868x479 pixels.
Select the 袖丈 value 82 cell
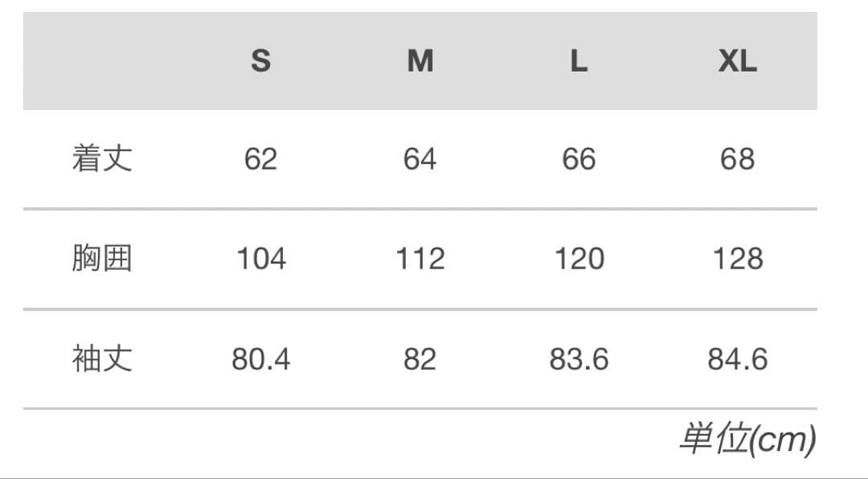420,359
